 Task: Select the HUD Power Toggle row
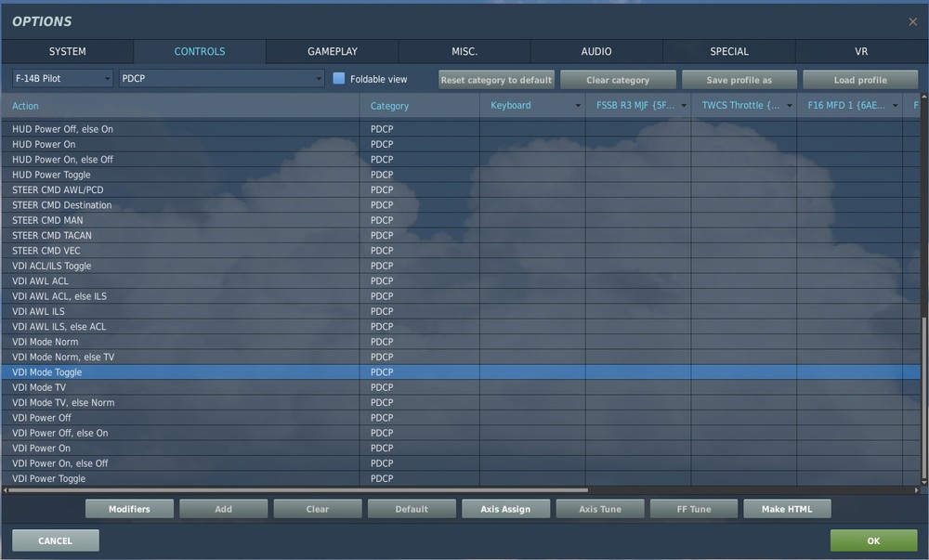[461, 175]
